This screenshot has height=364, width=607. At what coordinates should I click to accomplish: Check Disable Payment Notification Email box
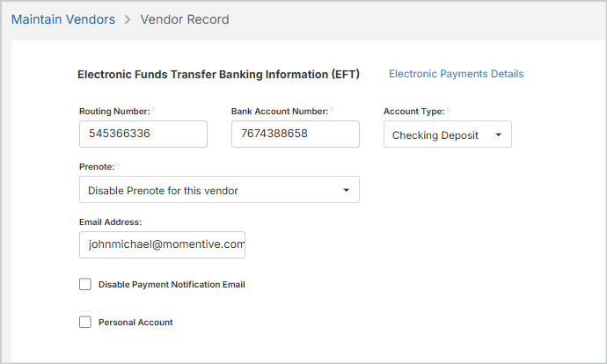(85, 284)
